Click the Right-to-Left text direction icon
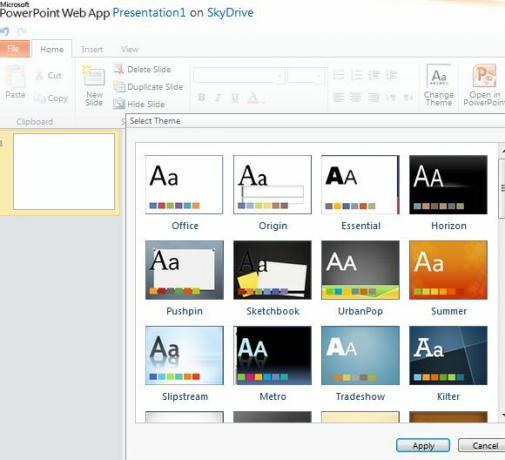Screen dimensions: 505x460 [x=408, y=97]
